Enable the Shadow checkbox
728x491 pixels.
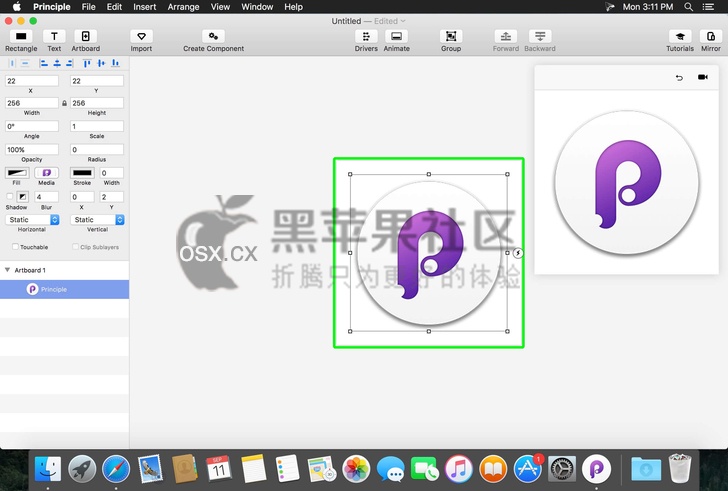click(x=10, y=196)
